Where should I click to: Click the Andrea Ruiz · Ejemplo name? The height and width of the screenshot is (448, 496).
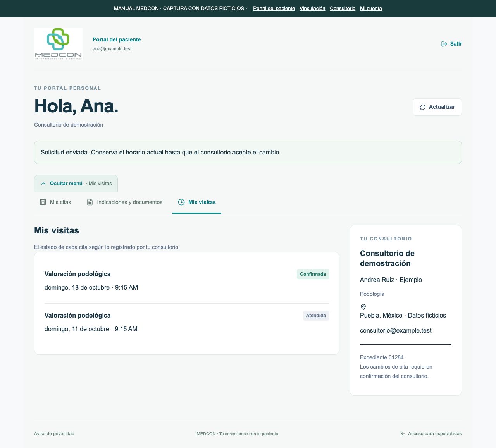391,280
